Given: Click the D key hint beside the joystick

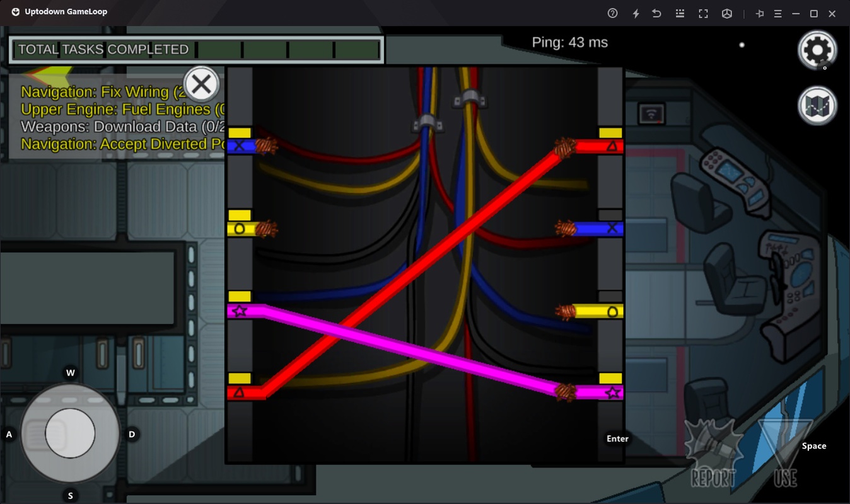Looking at the screenshot, I should point(132,434).
